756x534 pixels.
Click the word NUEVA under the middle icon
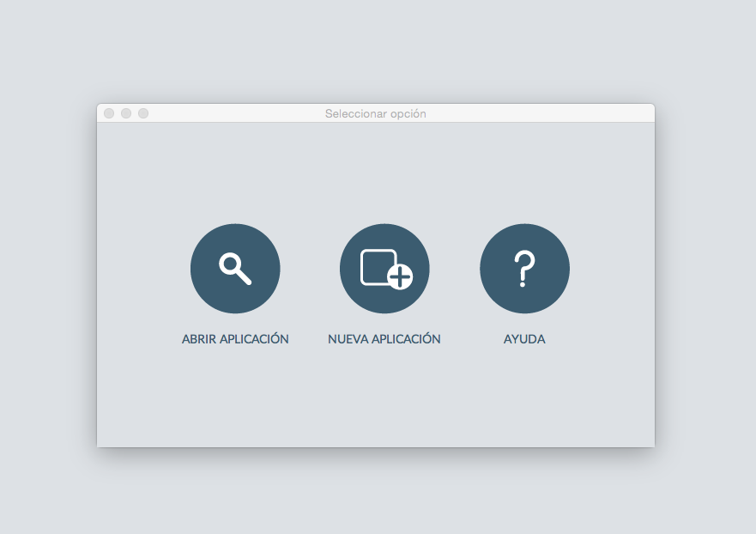347,339
